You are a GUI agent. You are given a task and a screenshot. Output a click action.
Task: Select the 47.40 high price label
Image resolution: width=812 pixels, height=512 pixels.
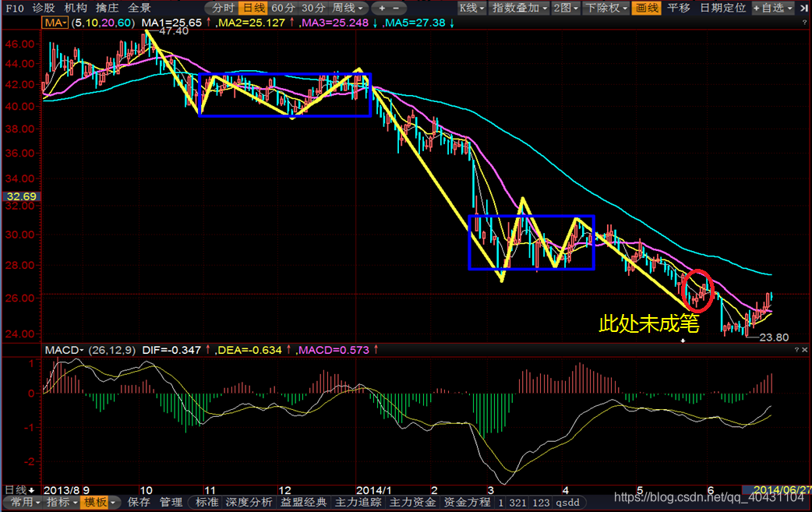click(174, 31)
